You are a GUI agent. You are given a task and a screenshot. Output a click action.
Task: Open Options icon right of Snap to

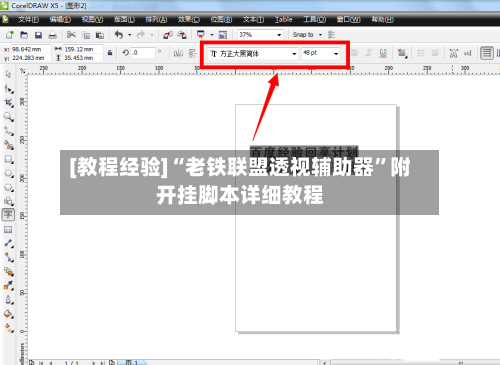tap(331, 34)
